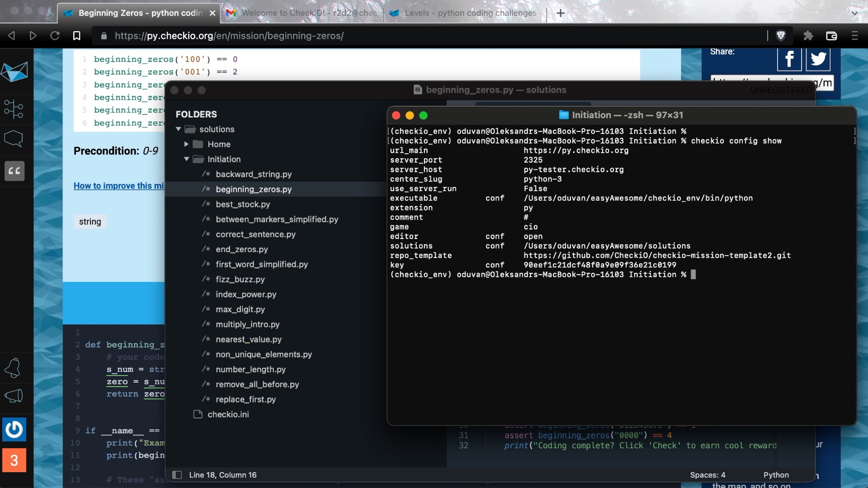Open the tab list chevron in browser

point(854,13)
